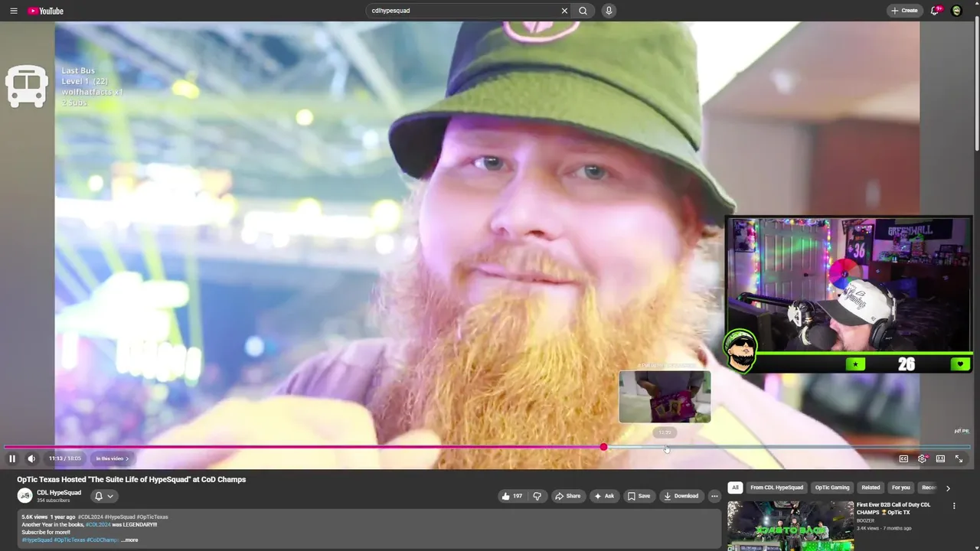
Task: Click the '354 subscribers' text
Action: coord(54,500)
